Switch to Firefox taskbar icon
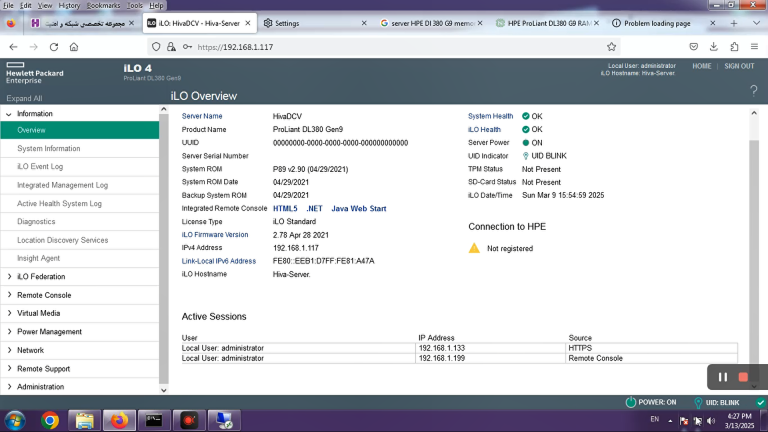 tap(119, 421)
